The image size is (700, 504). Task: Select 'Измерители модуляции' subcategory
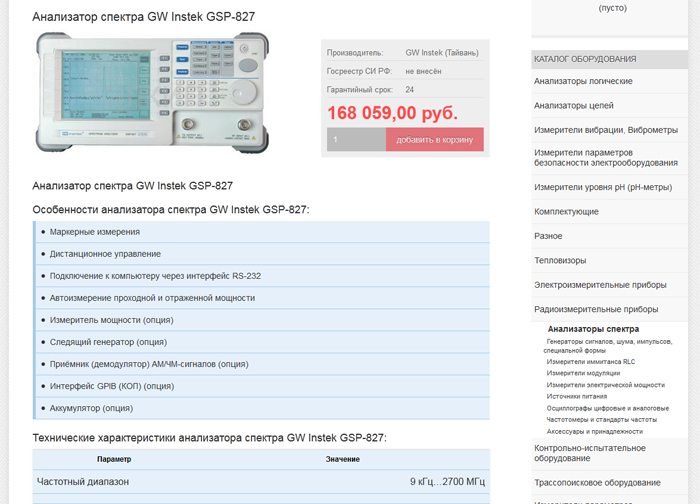(x=583, y=373)
